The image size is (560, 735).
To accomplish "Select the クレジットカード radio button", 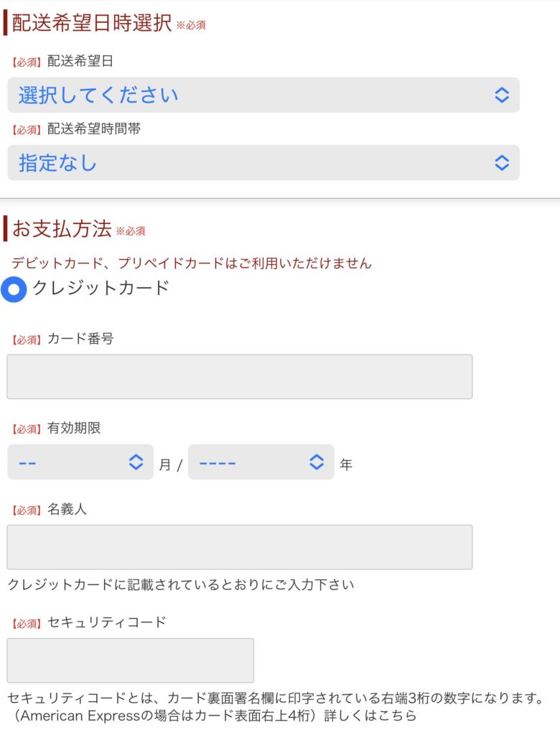I will [x=14, y=290].
